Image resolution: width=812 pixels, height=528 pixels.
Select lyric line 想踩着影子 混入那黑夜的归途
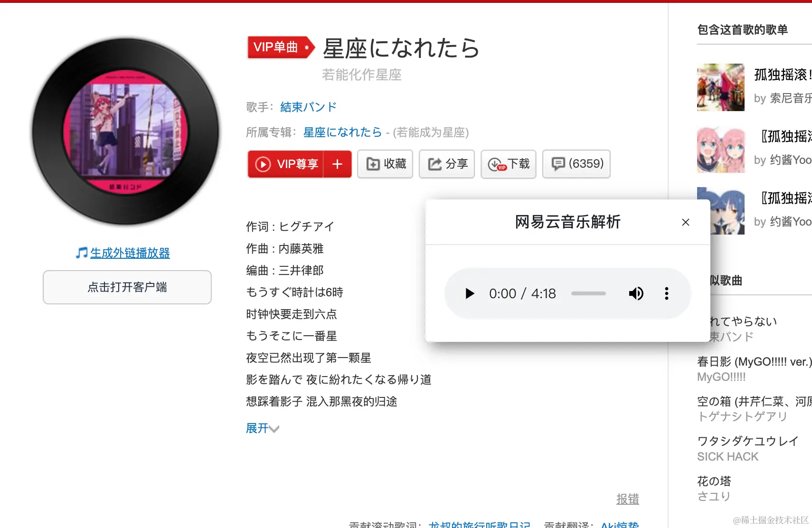coord(321,401)
